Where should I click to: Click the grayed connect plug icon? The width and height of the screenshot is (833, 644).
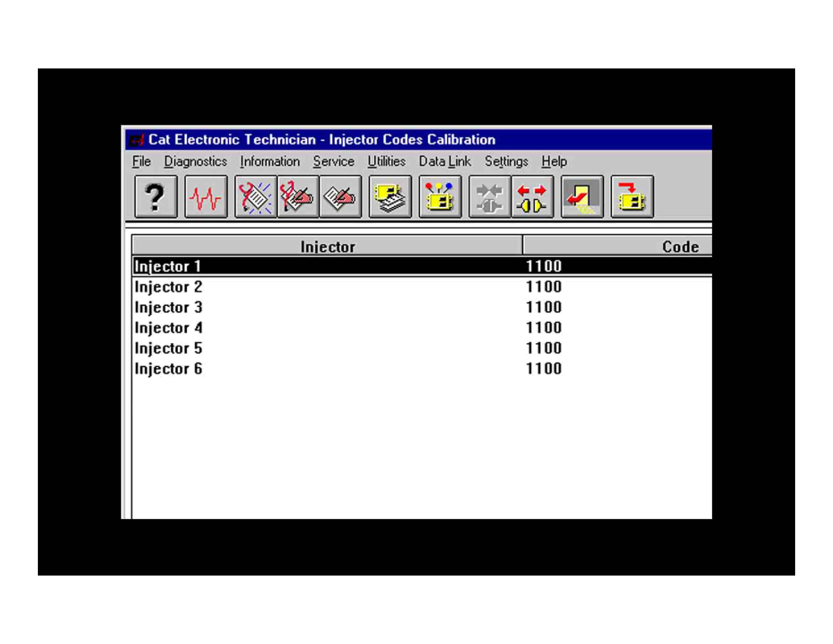pos(489,197)
